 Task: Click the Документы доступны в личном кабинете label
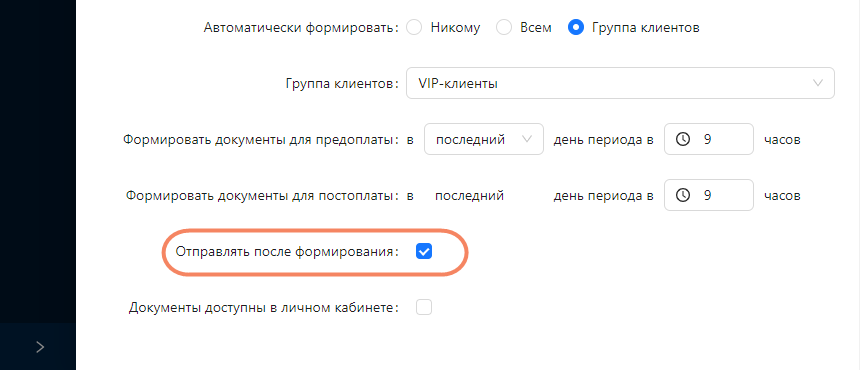point(264,308)
